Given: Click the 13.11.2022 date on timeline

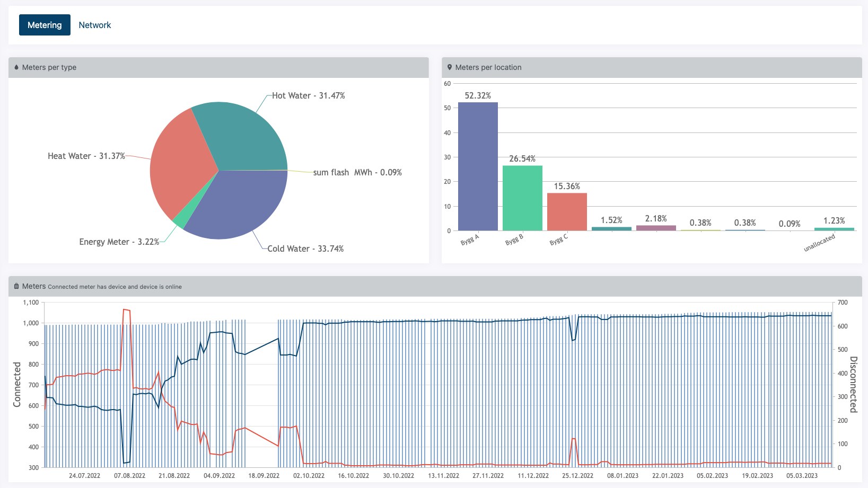Looking at the screenshot, I should (444, 475).
